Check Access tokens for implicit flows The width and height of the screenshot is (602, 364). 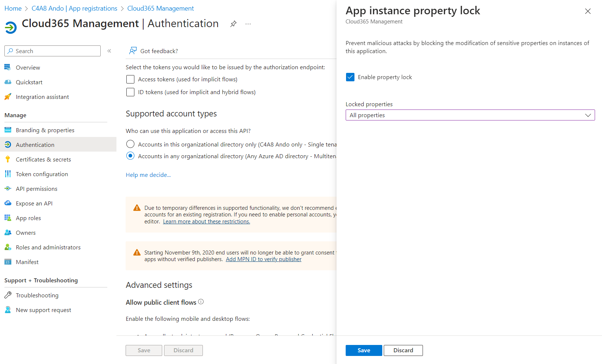(130, 79)
